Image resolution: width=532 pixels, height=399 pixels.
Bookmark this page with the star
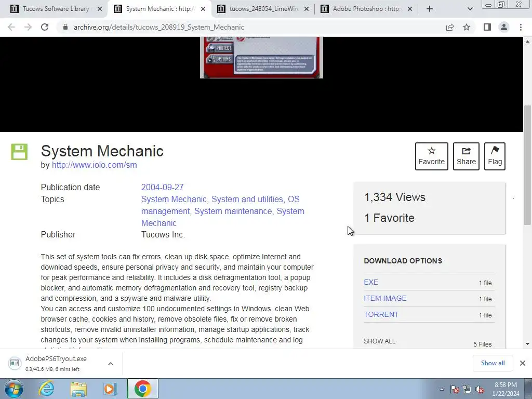pyautogui.click(x=467, y=27)
